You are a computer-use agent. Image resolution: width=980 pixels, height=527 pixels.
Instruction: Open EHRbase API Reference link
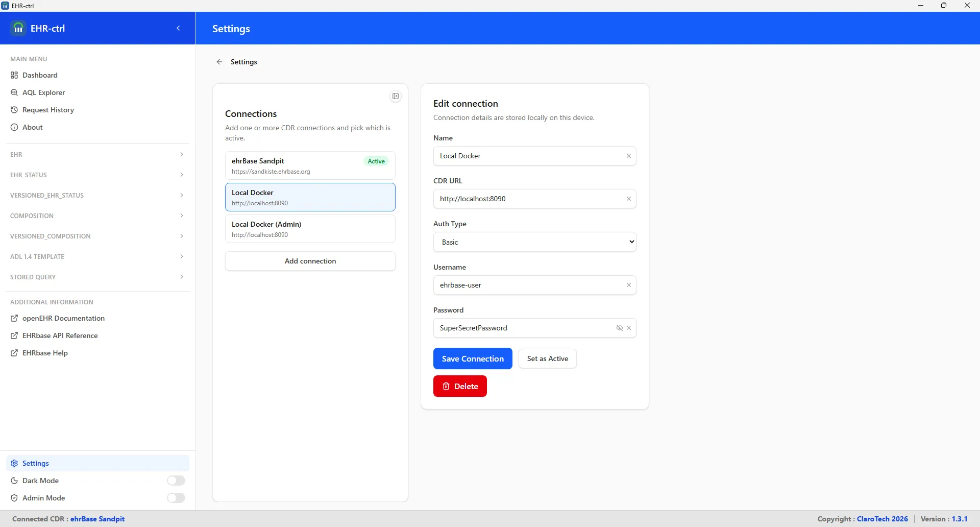tap(97, 336)
